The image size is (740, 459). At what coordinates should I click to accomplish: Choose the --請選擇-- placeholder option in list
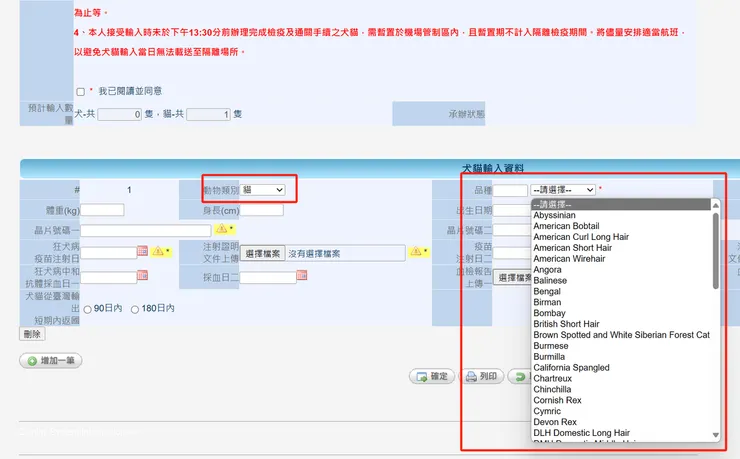(x=621, y=204)
